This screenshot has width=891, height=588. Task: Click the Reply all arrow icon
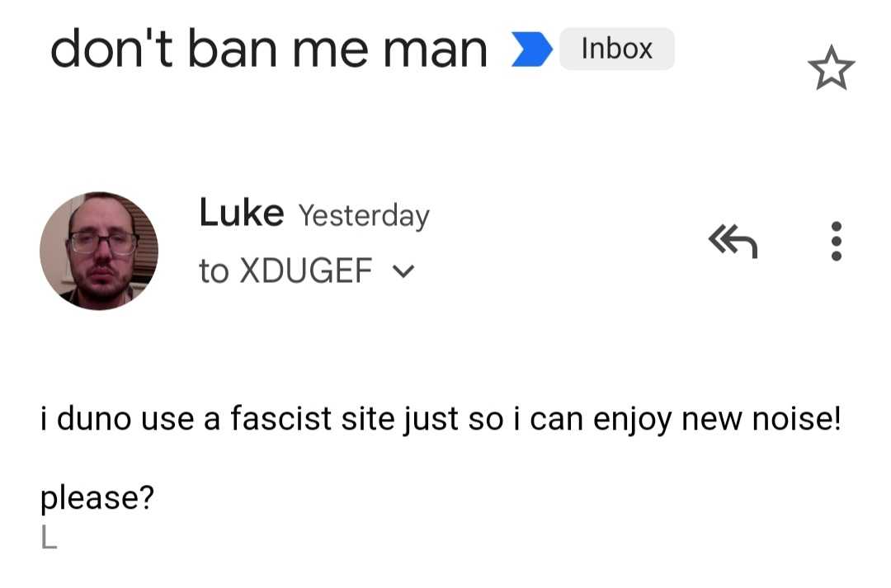[x=733, y=242]
